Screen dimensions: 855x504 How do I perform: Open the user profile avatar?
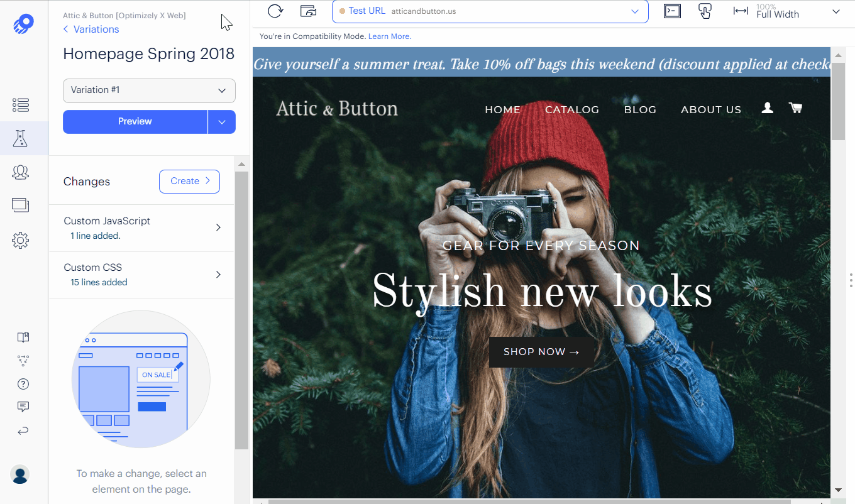pos(20,474)
